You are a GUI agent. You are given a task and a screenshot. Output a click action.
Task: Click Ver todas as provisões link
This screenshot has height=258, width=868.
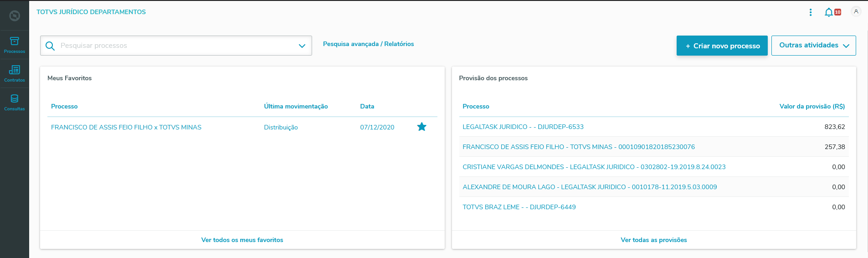point(654,240)
